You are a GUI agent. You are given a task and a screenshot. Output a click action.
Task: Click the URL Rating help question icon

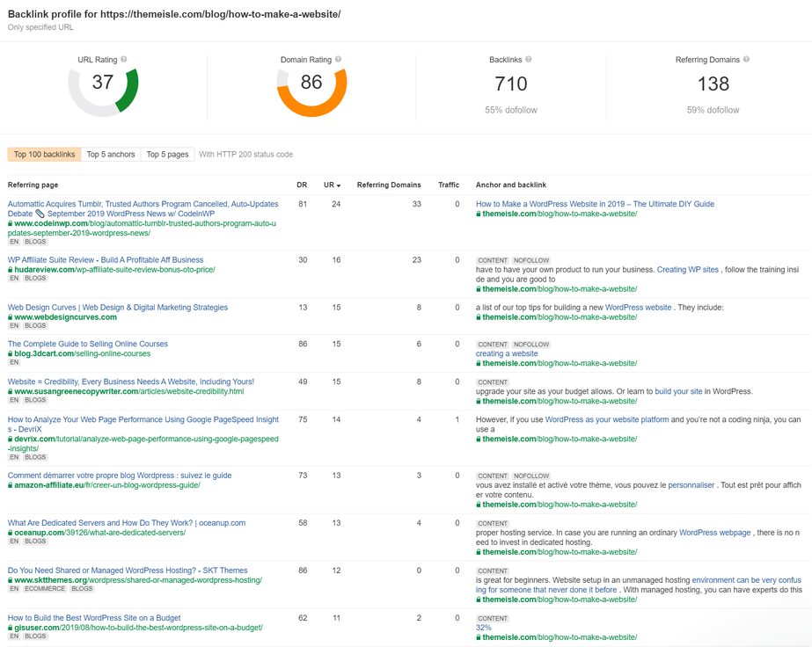pyautogui.click(x=124, y=60)
